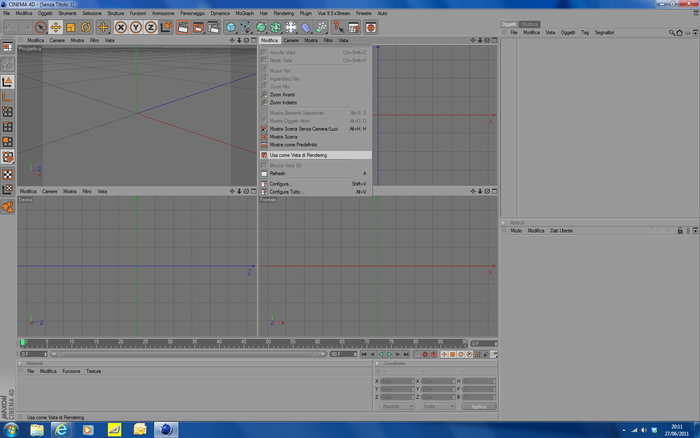The image size is (700, 438).
Task: Choose Mostra come Predefinito entry
Action: [x=315, y=145]
